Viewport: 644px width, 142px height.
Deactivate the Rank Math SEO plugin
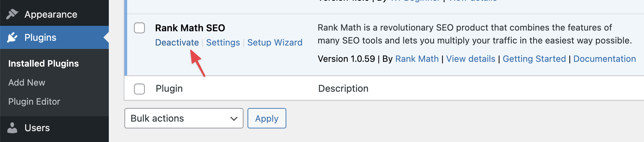click(177, 42)
